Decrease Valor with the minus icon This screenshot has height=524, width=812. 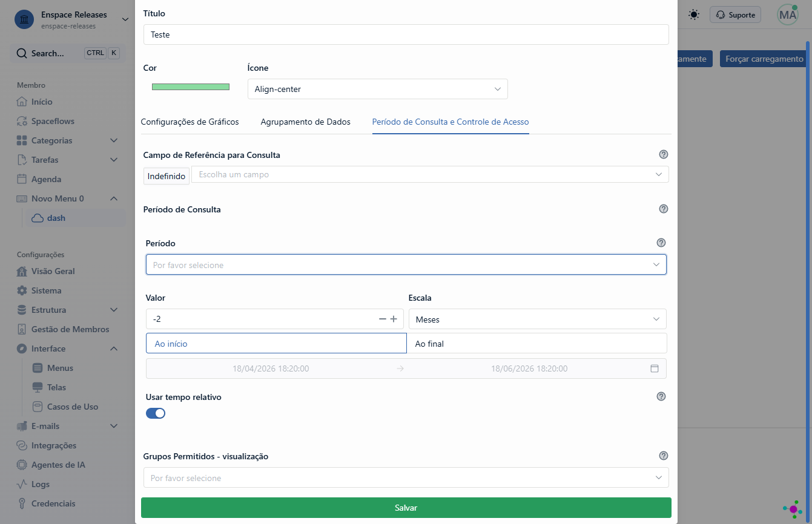click(x=382, y=319)
